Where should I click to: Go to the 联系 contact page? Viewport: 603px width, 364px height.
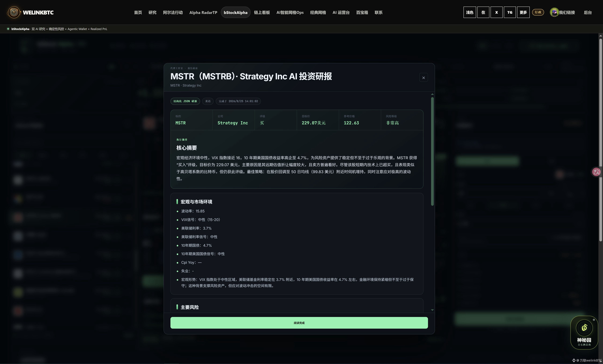pos(378,12)
